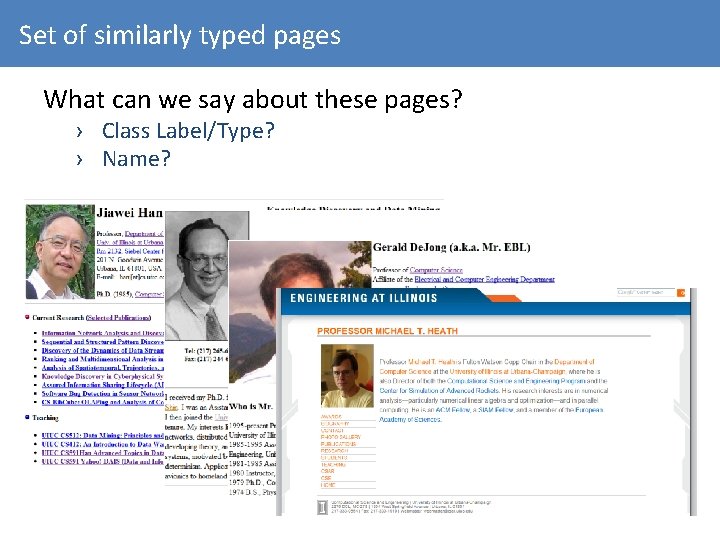Click Publications in Heath page side menu

tap(338, 444)
